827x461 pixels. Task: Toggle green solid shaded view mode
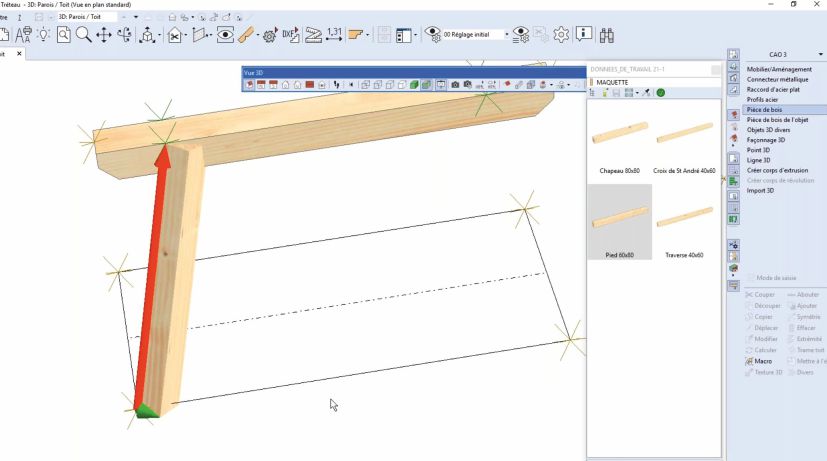point(414,85)
